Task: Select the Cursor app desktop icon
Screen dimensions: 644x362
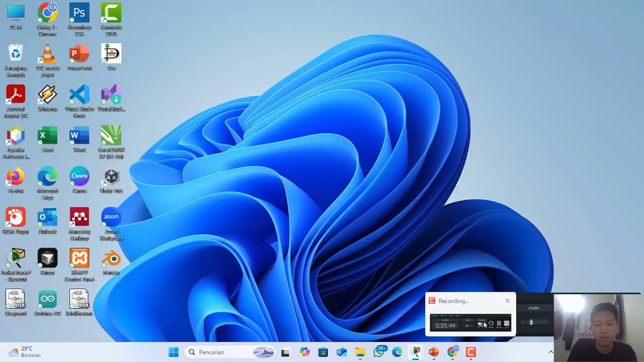Action: point(47,262)
